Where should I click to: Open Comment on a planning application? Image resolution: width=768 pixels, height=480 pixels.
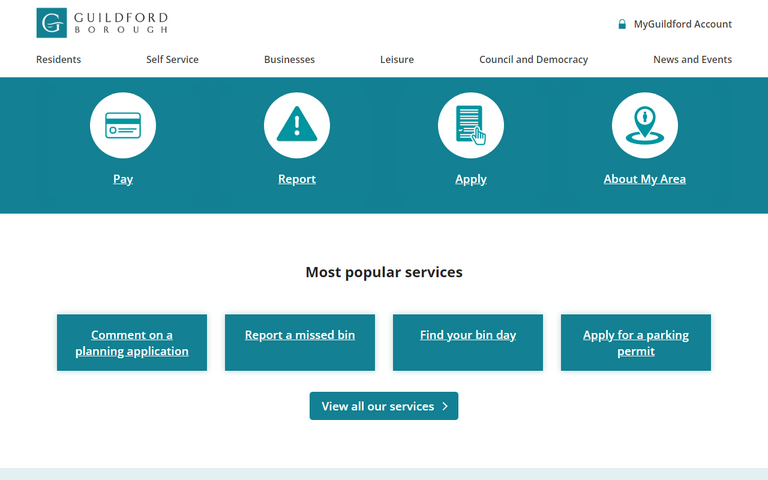[132, 343]
